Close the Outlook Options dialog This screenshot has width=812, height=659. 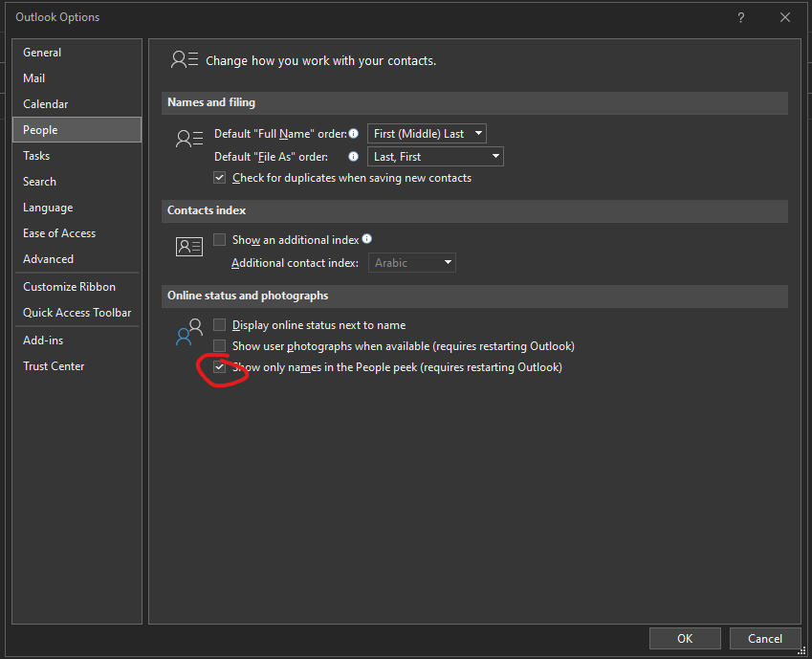tap(785, 17)
